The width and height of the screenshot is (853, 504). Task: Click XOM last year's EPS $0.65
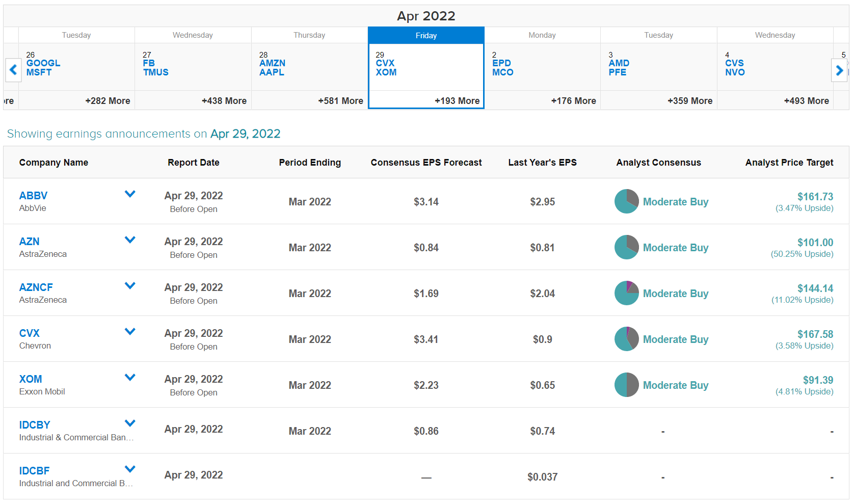click(542, 385)
